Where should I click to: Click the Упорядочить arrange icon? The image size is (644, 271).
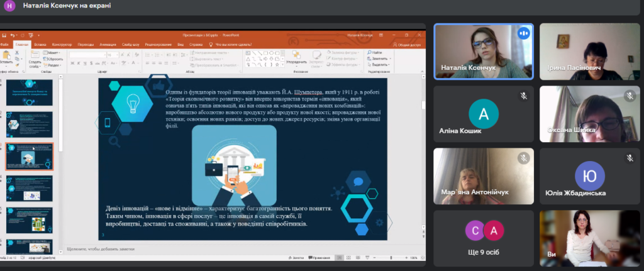pos(296,55)
